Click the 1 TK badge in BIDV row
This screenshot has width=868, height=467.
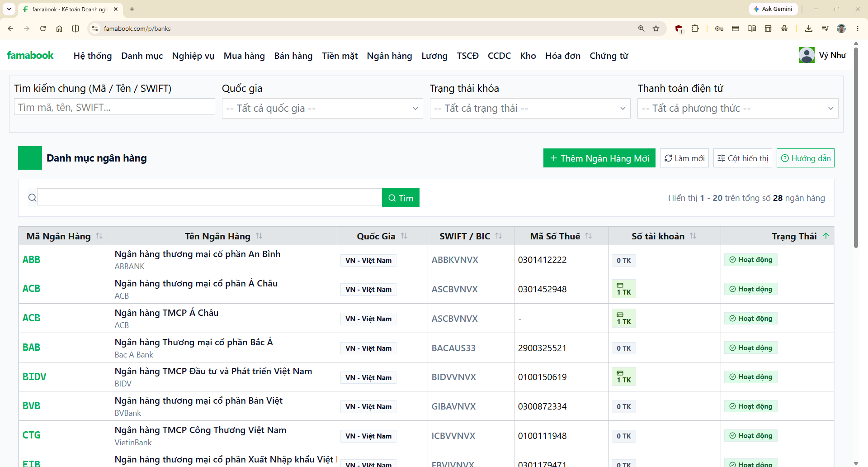point(624,377)
